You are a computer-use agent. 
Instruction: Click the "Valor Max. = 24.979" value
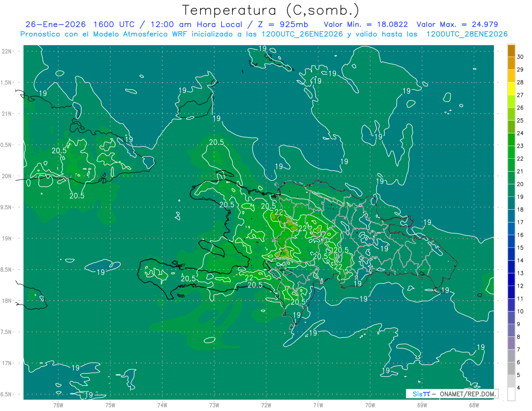458,24
